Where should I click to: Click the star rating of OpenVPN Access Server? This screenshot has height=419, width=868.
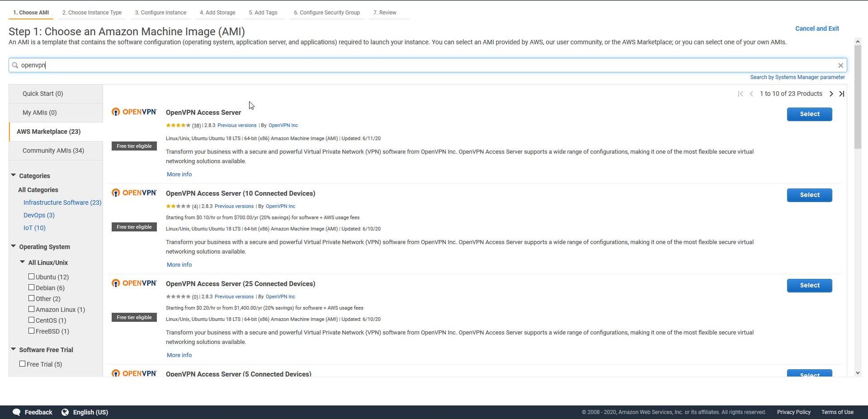pyautogui.click(x=178, y=125)
